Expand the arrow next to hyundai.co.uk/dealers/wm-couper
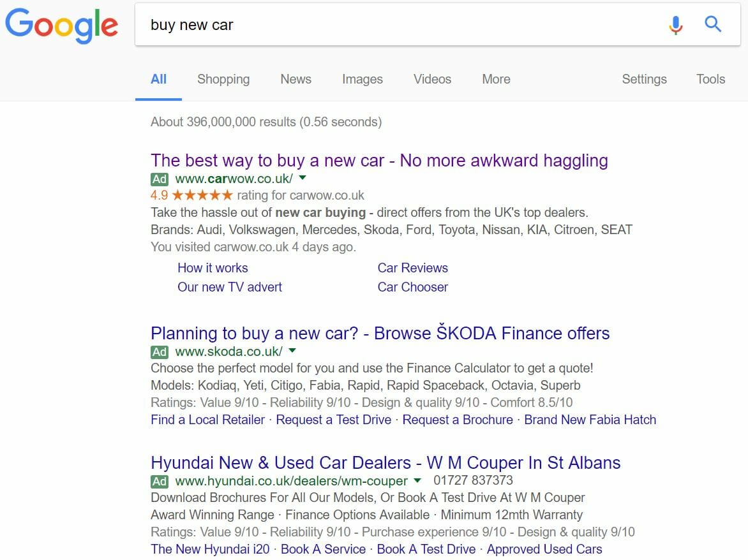 pos(417,480)
